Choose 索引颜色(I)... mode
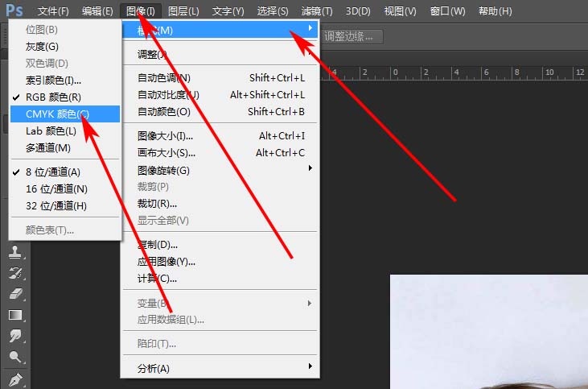 (x=65, y=80)
